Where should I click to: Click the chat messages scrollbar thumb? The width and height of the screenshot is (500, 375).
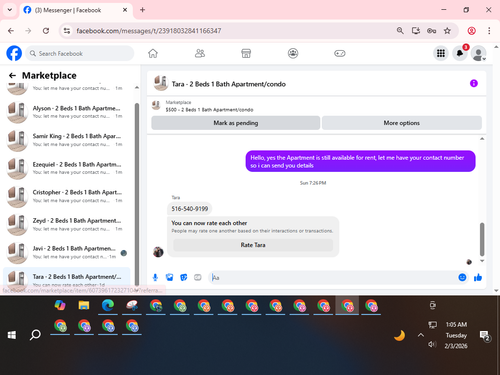pos(482,239)
